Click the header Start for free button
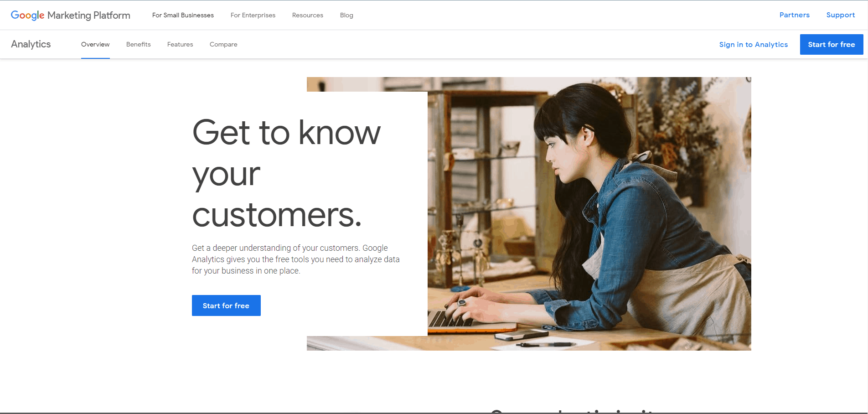The width and height of the screenshot is (868, 414). 832,44
